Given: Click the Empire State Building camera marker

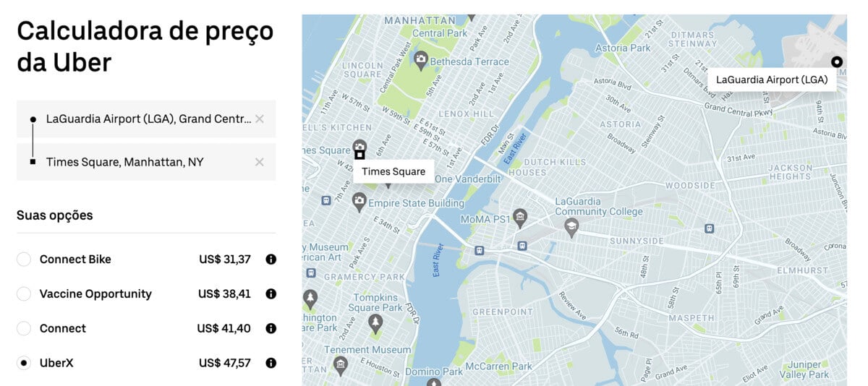Looking at the screenshot, I should click(x=359, y=201).
